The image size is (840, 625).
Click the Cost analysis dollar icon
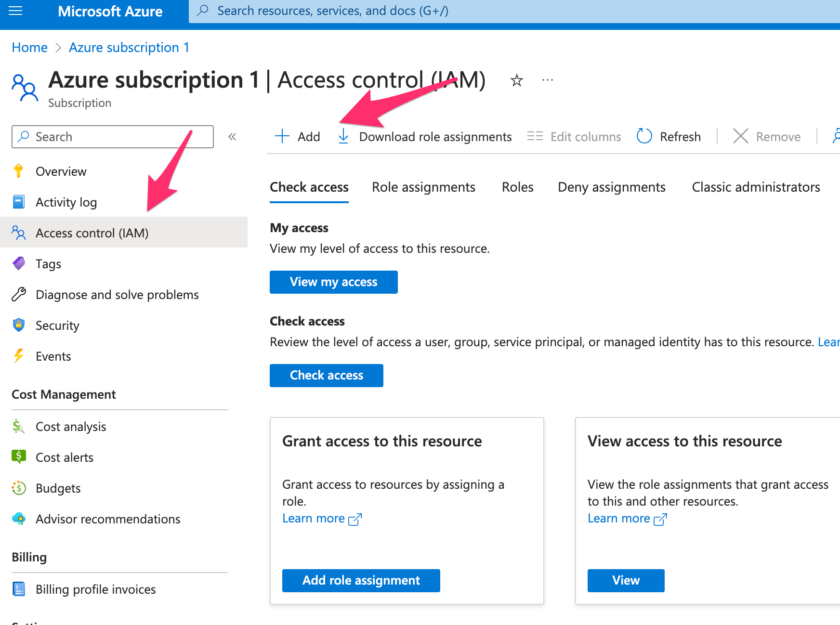pyautogui.click(x=18, y=426)
